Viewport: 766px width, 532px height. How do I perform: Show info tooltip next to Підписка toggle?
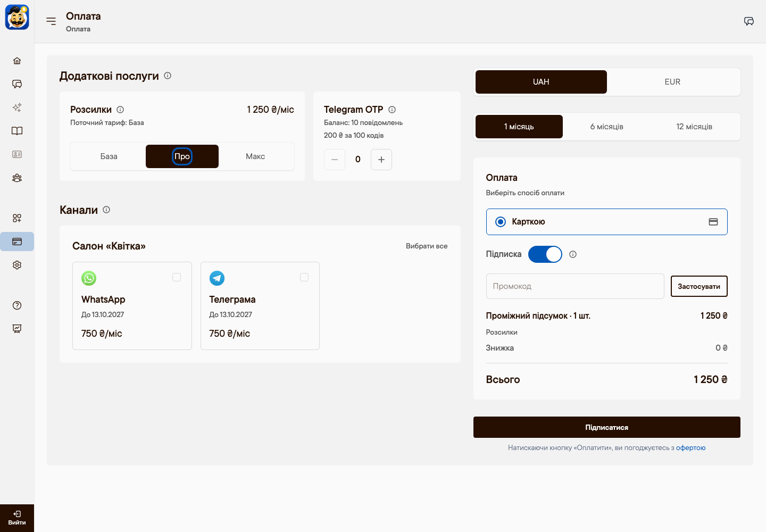[573, 254]
